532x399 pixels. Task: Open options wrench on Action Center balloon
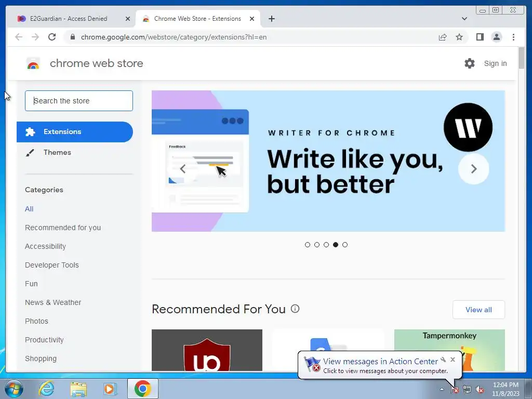point(443,360)
